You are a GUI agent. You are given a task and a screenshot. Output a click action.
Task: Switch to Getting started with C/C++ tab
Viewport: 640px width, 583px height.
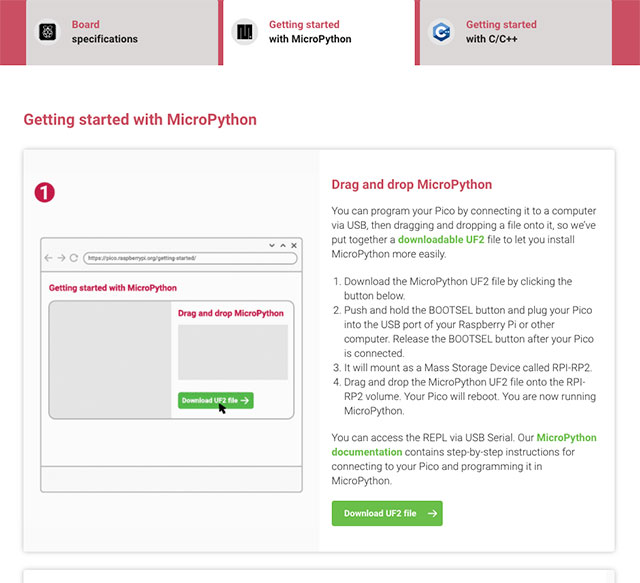tap(501, 32)
